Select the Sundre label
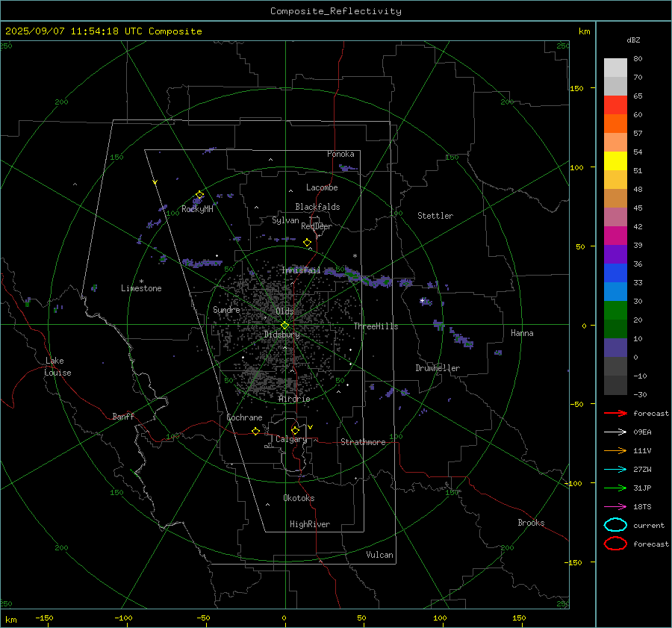672x628 pixels. tap(226, 309)
